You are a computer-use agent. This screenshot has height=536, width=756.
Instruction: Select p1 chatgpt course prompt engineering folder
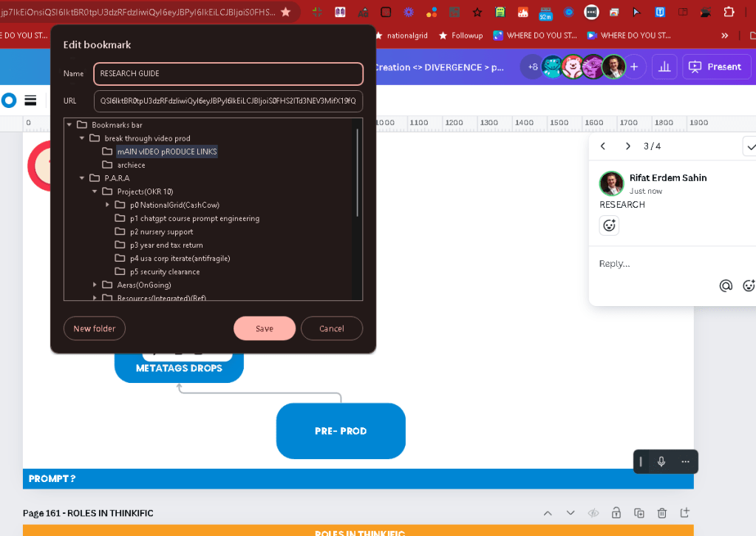click(x=194, y=219)
